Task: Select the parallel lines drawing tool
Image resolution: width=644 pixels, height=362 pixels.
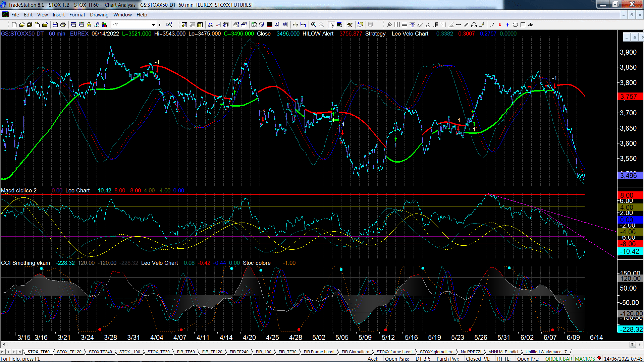Action: [466, 24]
